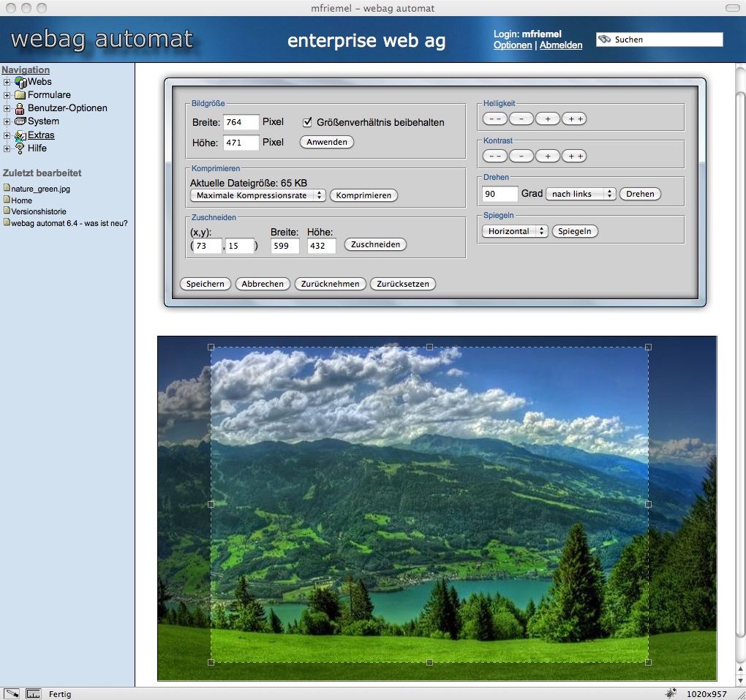The image size is (746, 700).
Task: Open the nach links rotation dropdown
Action: [x=581, y=194]
